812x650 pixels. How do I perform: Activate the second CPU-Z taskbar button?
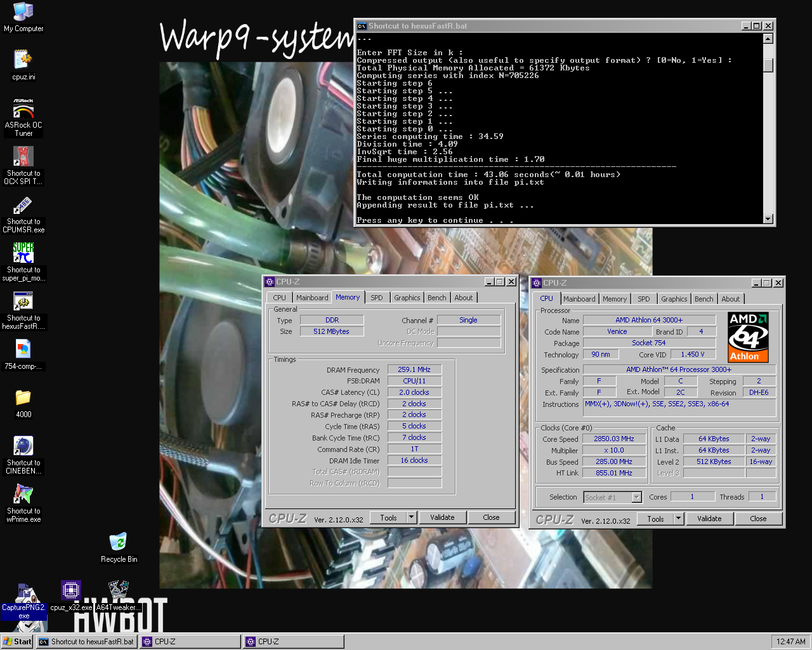(294, 642)
